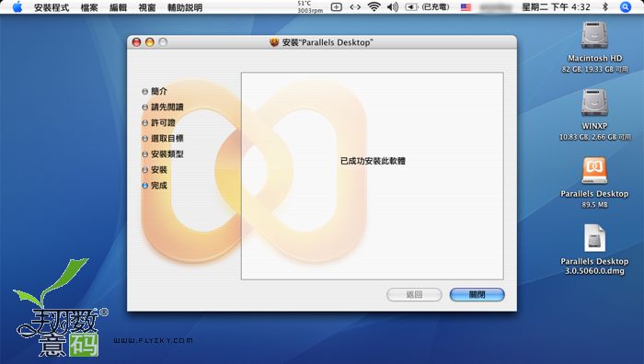Click the 已成功安裝此軟體 message
Screen dimensions: 644x364
[373, 161]
